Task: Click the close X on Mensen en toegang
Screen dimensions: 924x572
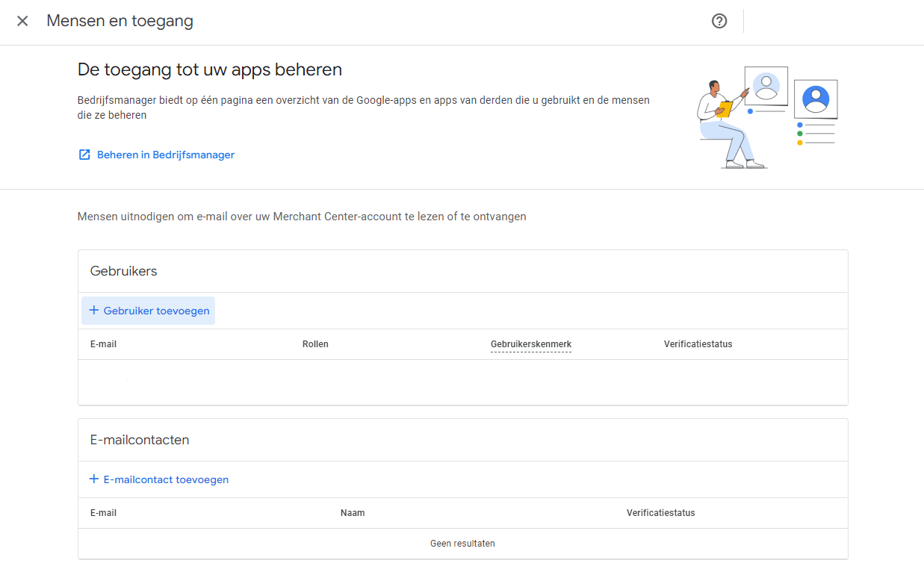Action: [x=22, y=21]
